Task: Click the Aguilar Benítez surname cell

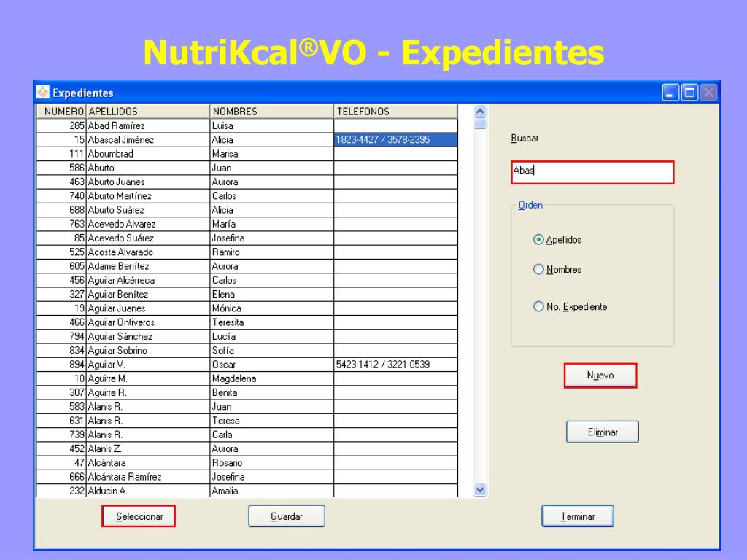Action: coord(148,295)
